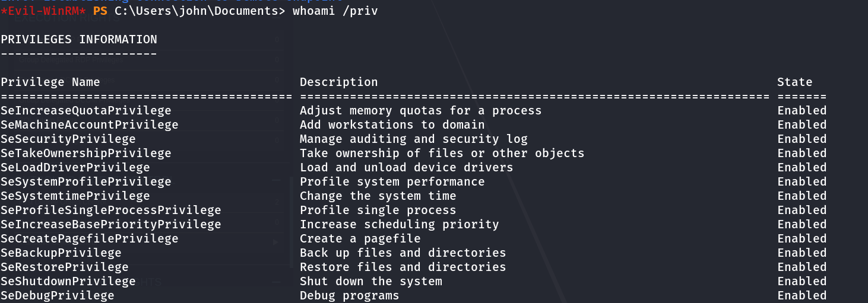Select SeMachineAccountPrivilege entry

click(x=90, y=125)
